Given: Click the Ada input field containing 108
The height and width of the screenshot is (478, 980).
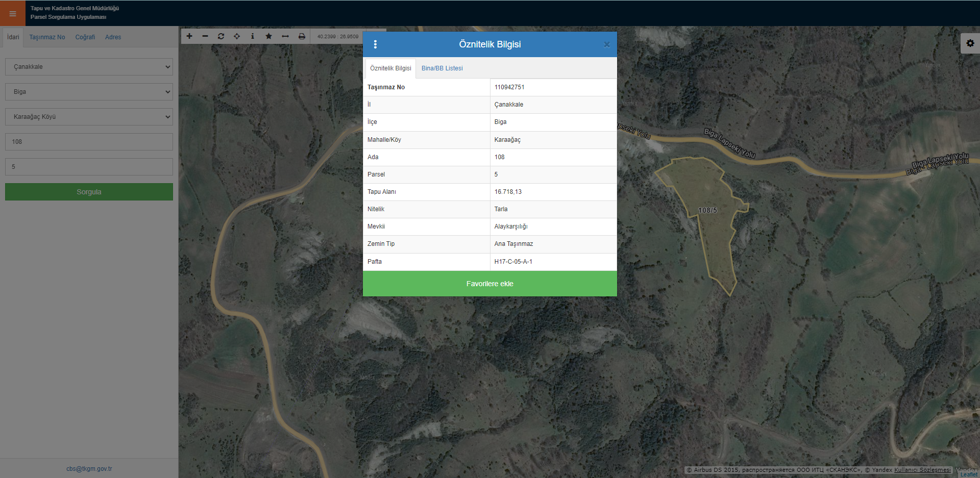Looking at the screenshot, I should click(89, 142).
